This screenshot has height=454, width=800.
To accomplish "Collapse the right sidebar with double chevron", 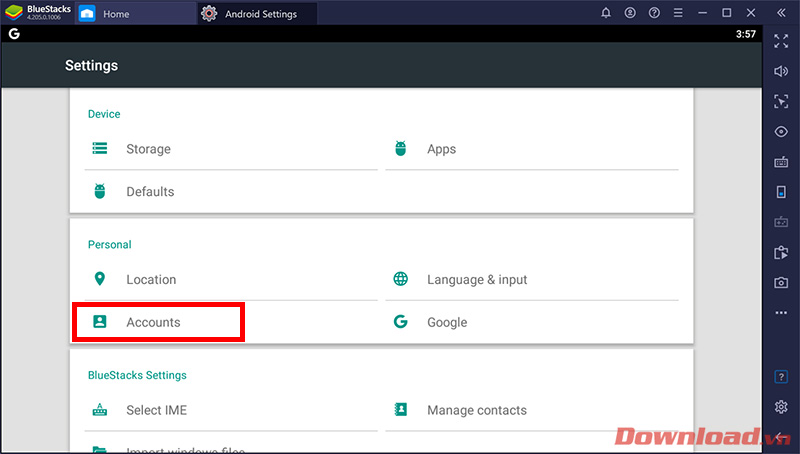I will (781, 13).
